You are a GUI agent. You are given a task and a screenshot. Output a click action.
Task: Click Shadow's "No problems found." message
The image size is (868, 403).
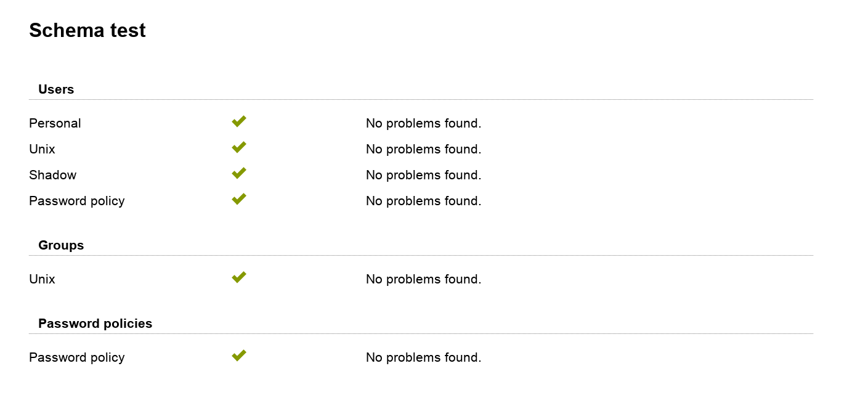(x=423, y=175)
